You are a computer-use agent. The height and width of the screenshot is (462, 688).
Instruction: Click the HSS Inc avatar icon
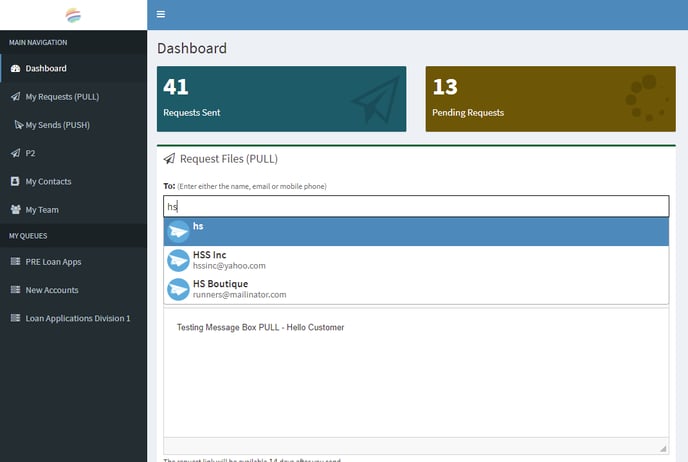point(178,260)
